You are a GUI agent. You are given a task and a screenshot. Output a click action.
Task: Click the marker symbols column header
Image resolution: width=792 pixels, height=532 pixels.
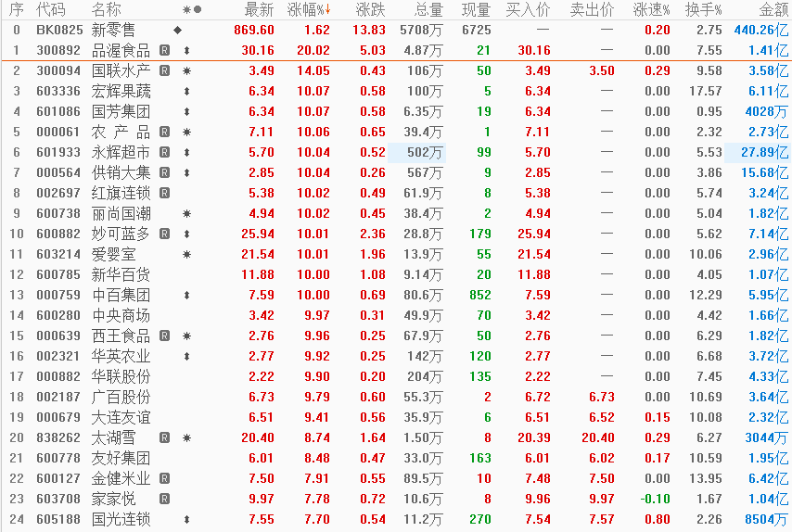pyautogui.click(x=192, y=9)
